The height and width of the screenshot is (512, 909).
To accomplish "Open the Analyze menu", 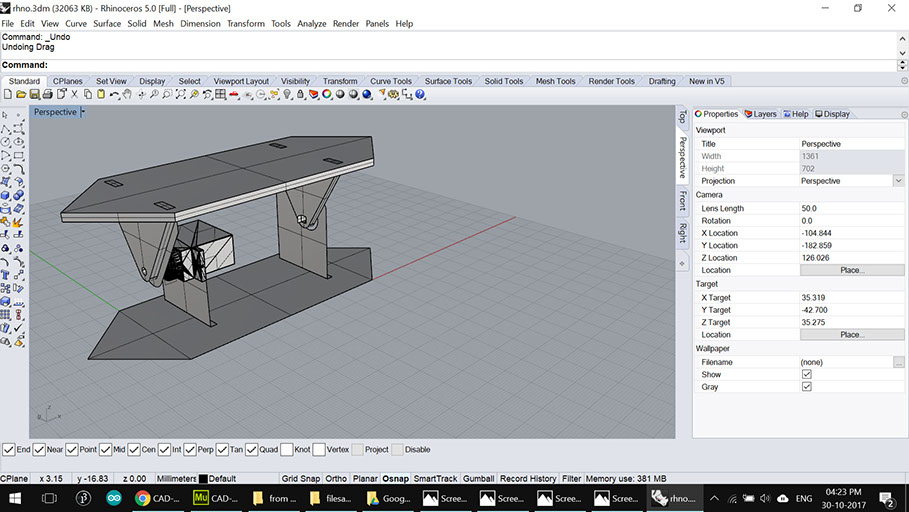I will pos(312,24).
